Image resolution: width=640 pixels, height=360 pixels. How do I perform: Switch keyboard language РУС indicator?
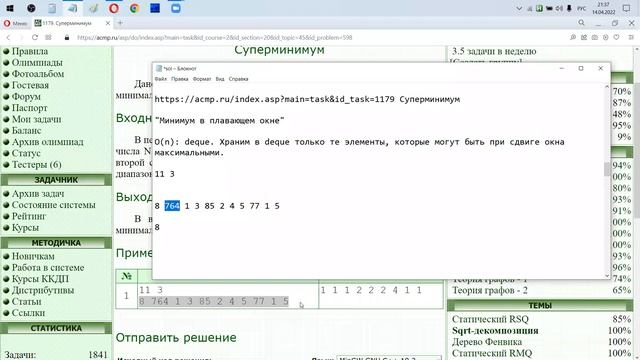(582, 8)
